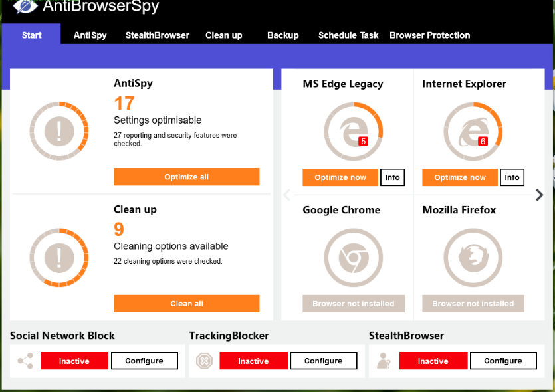Screen dimensions: 555x392
Task: Click the Social Network Block share icon
Action: pyautogui.click(x=25, y=361)
